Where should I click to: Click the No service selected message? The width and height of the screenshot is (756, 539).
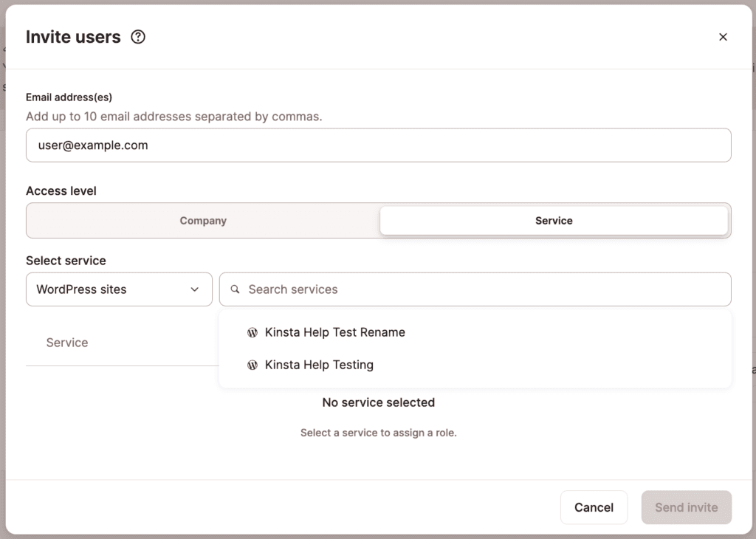tap(378, 402)
